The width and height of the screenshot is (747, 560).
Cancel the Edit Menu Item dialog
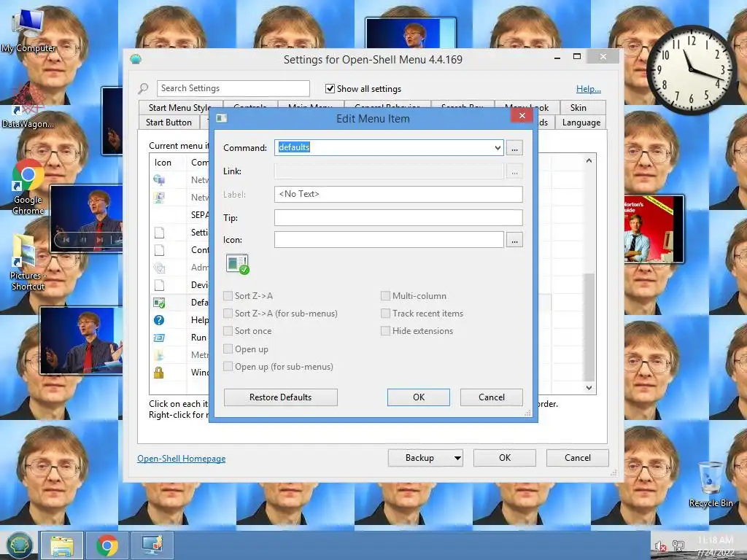[x=491, y=397]
